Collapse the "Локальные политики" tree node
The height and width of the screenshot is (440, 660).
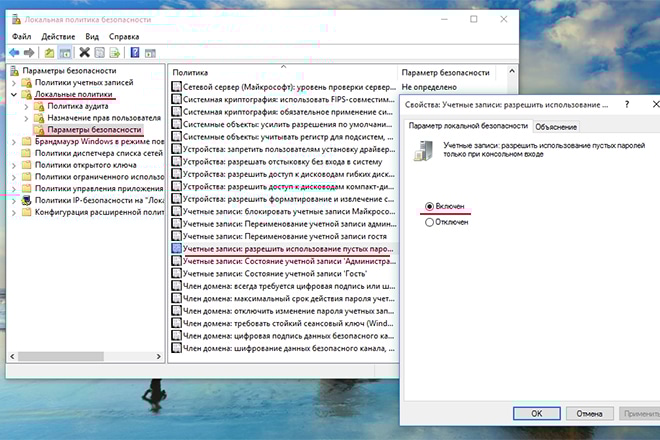[12, 94]
